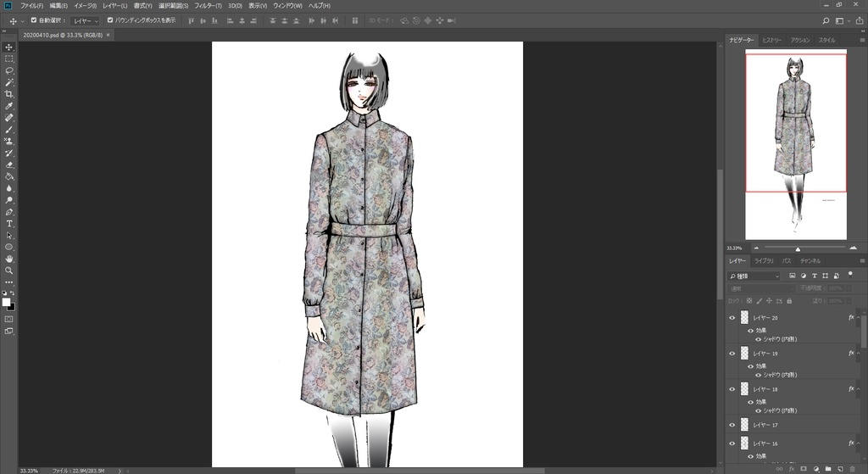Add layer mask icon
868x474 pixels.
[x=804, y=469]
